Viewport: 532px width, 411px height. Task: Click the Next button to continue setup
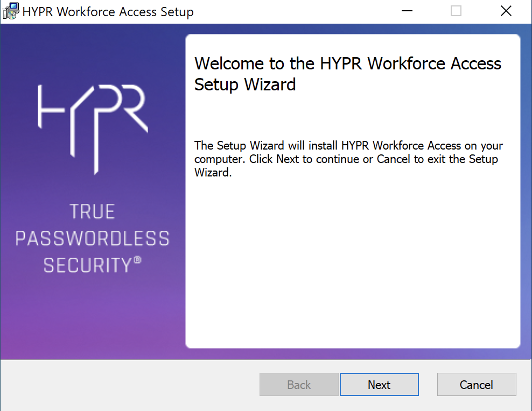coord(379,384)
